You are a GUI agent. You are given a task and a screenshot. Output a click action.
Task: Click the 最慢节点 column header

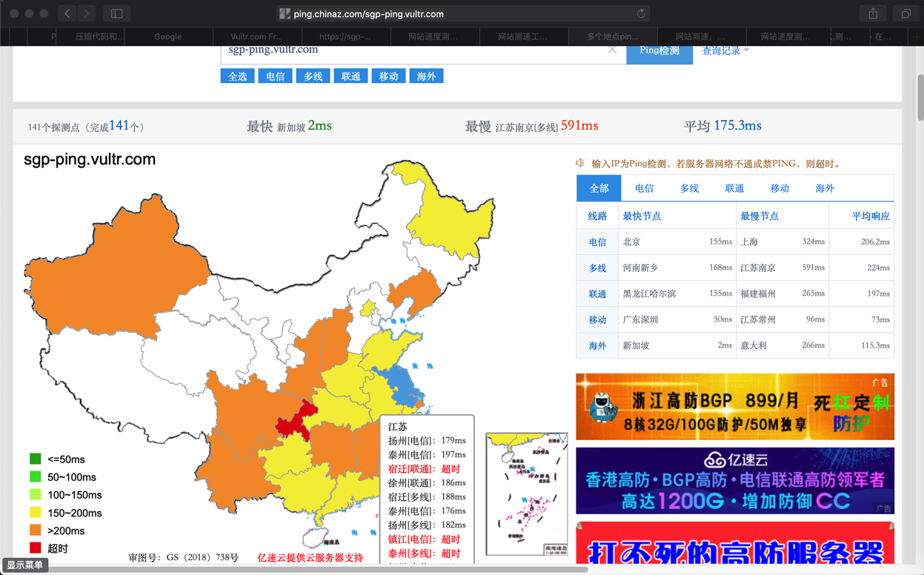point(760,216)
